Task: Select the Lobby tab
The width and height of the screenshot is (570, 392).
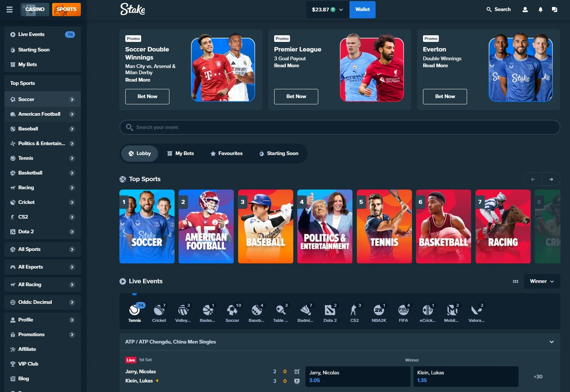Action: click(140, 154)
